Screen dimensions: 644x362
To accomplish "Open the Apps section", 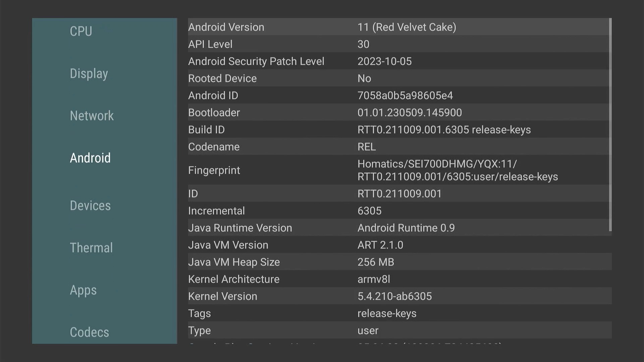I will tap(83, 290).
